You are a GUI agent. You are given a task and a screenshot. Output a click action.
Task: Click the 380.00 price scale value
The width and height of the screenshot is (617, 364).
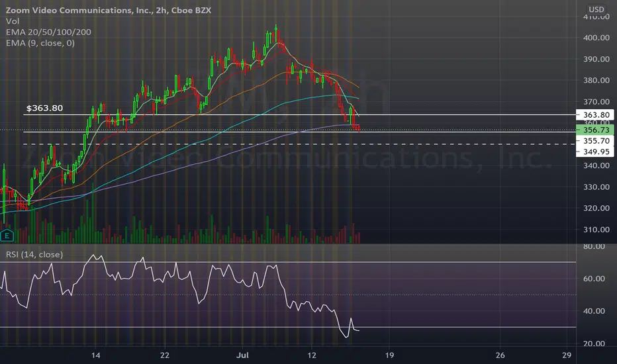tap(596, 80)
